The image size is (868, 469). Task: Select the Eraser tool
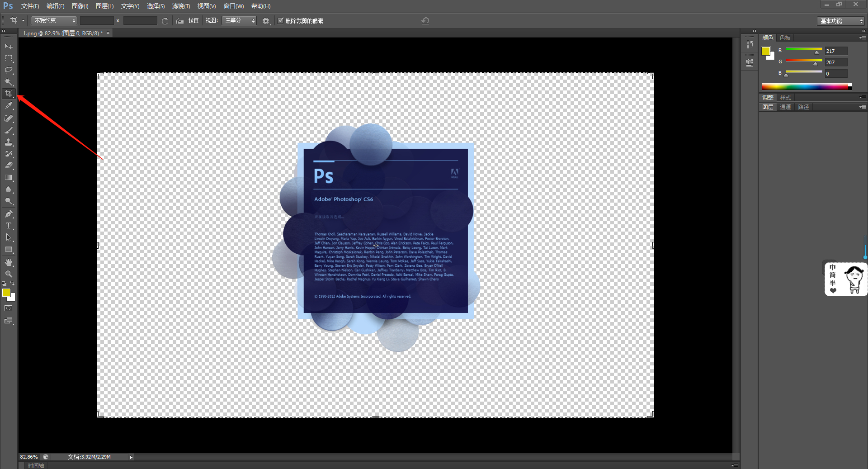(9, 166)
